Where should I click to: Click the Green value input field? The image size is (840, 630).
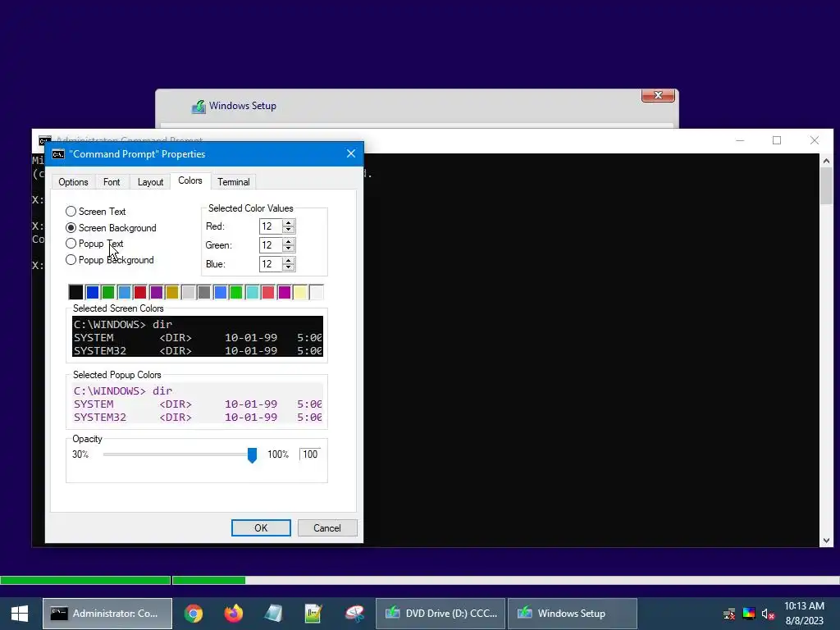271,244
